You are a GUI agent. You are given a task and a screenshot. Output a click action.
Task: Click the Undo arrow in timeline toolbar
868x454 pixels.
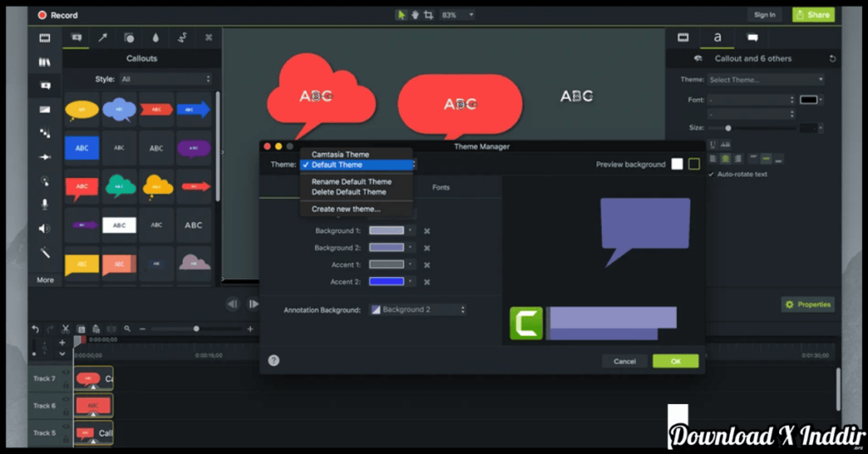coord(36,329)
